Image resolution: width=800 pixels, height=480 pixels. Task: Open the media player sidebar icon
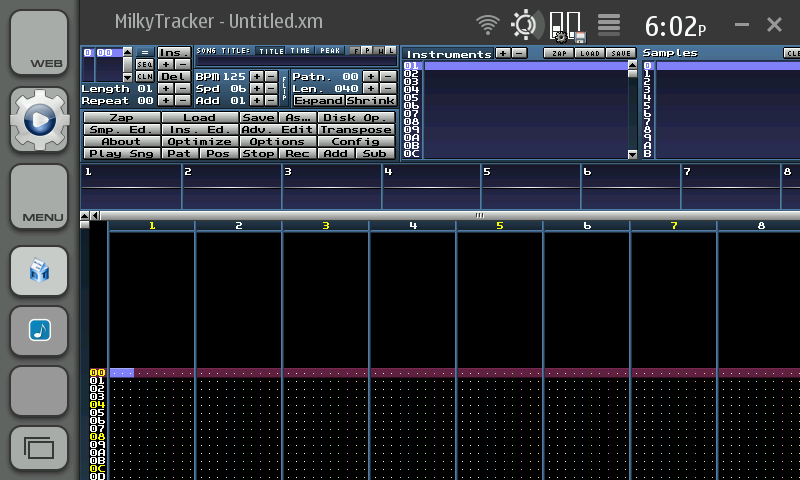tap(39, 121)
